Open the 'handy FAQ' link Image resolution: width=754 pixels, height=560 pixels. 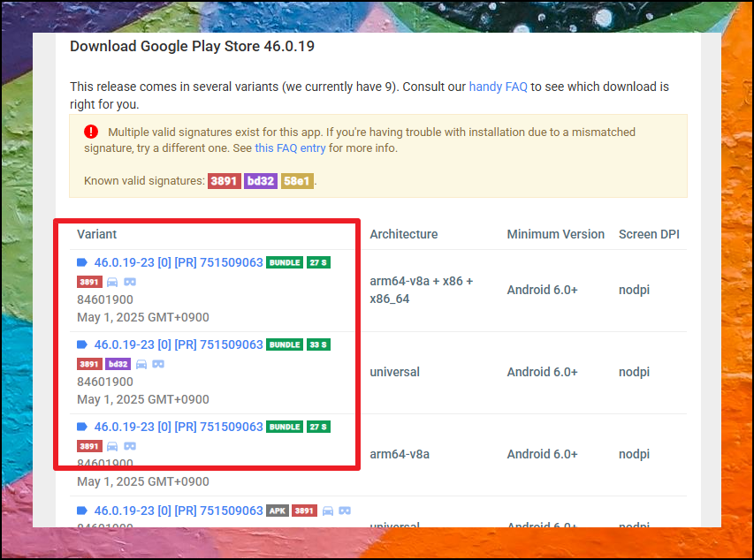point(498,87)
